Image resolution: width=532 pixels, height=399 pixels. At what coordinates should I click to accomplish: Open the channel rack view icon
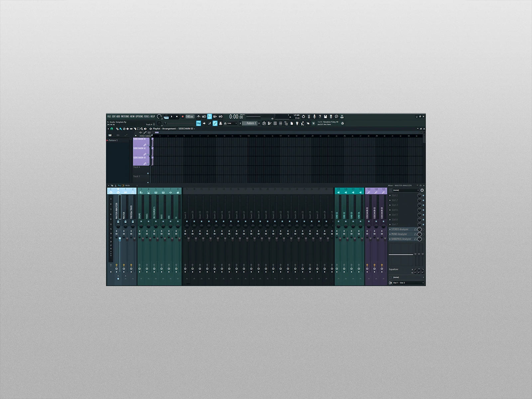pos(275,123)
